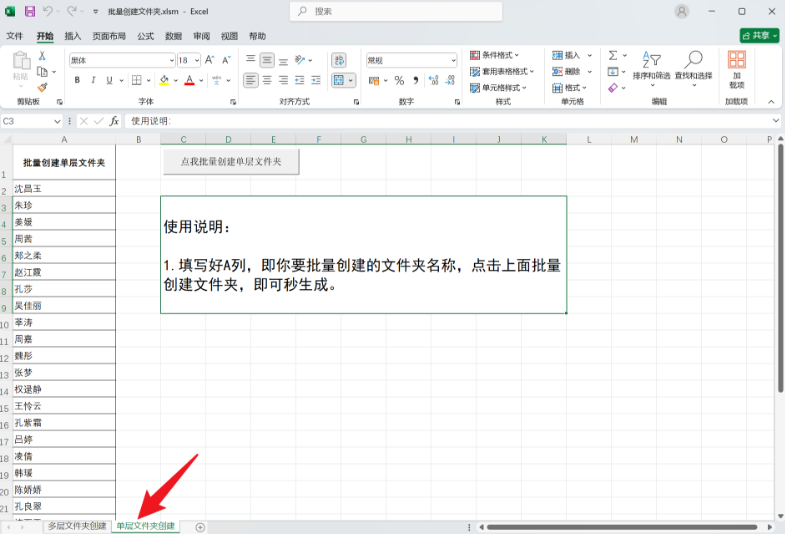
Task: Switch to the 多层文件夹创建 sheet tab
Action: (x=77, y=526)
